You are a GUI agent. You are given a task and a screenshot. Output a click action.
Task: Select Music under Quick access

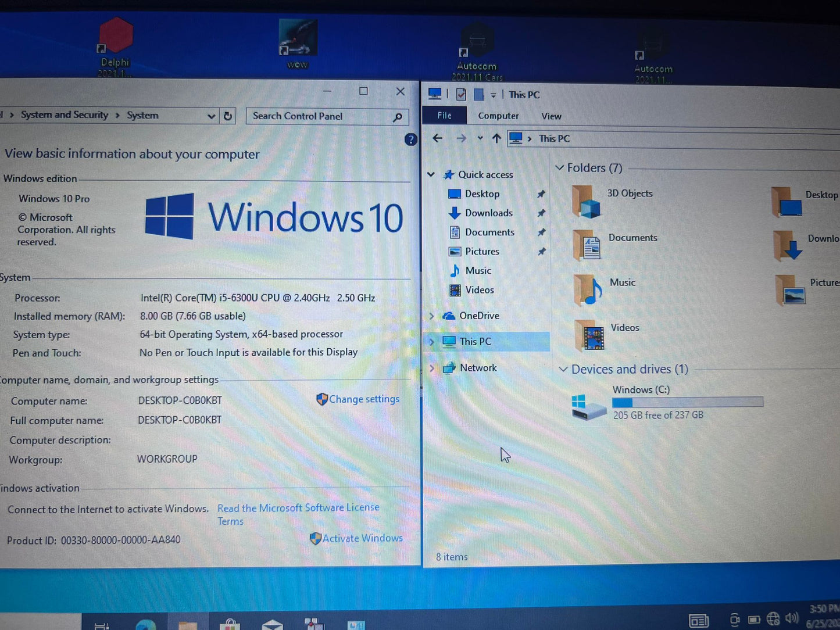pos(478,271)
